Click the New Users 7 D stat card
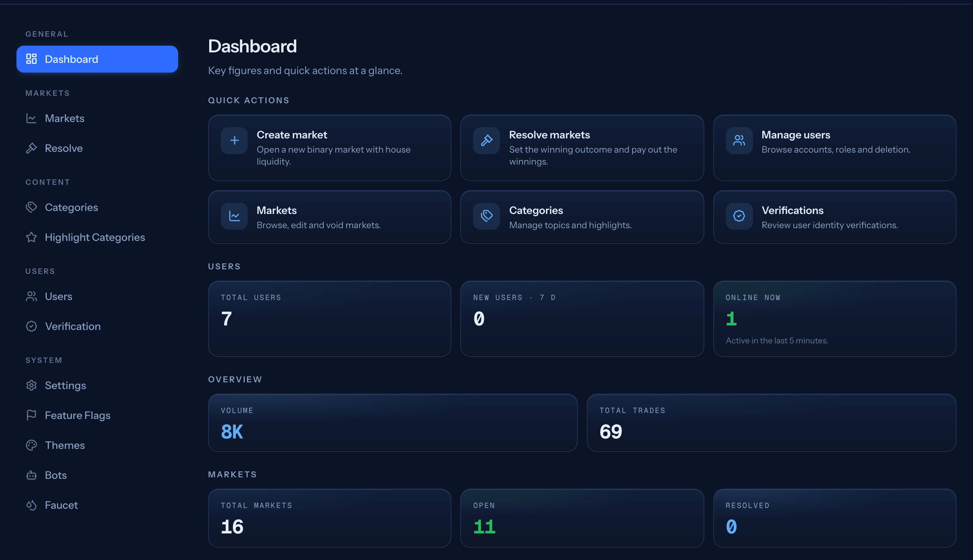 582,318
